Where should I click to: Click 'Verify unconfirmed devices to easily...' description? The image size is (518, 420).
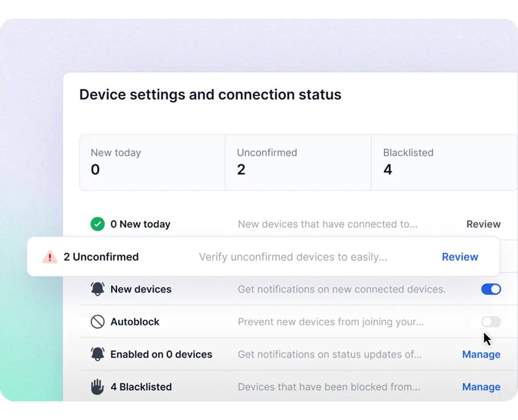point(293,257)
